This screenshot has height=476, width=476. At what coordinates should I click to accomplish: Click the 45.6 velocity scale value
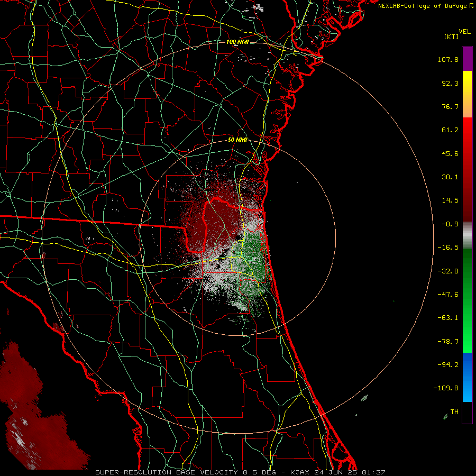coord(450,153)
